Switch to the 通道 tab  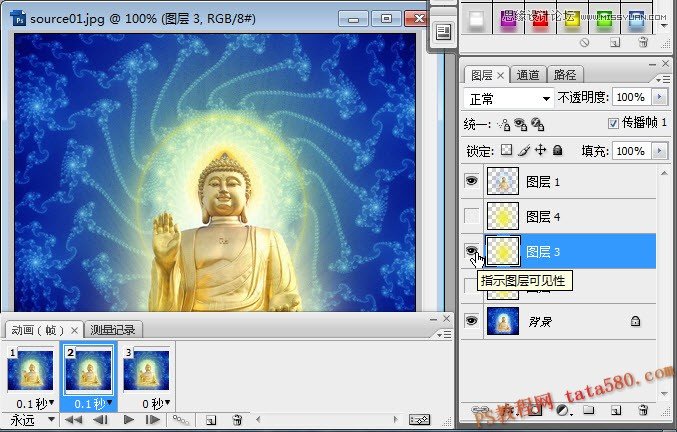pyautogui.click(x=528, y=75)
